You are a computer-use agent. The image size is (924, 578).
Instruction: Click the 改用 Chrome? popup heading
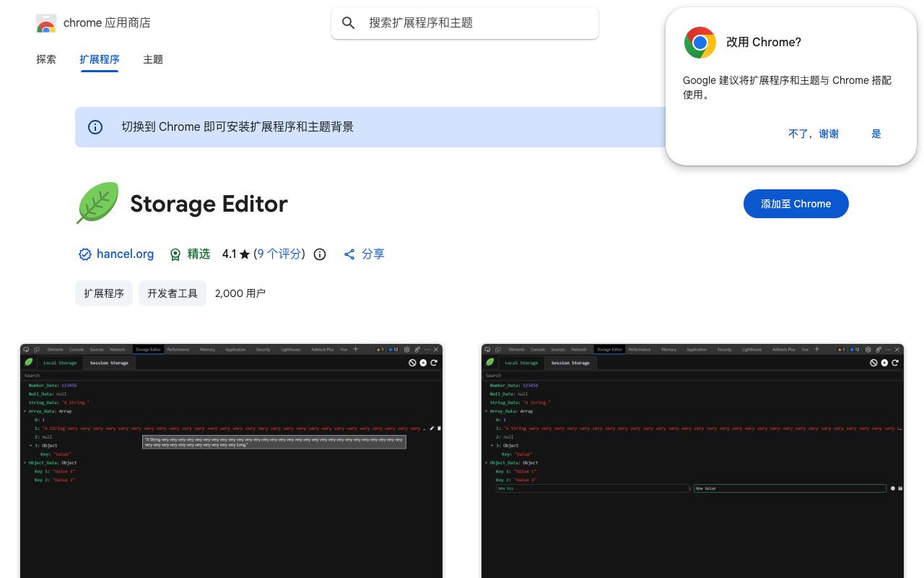tap(764, 43)
